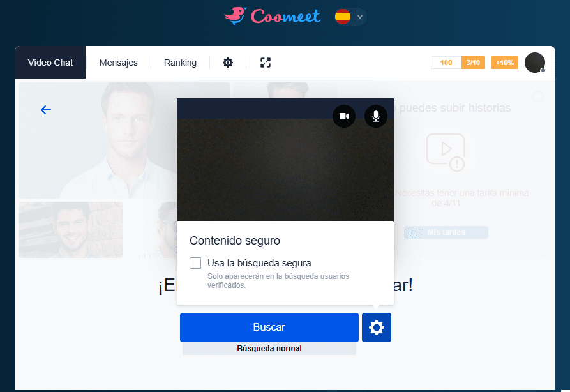
Task: Open the Búsqueda normal search mode selector
Action: click(269, 349)
